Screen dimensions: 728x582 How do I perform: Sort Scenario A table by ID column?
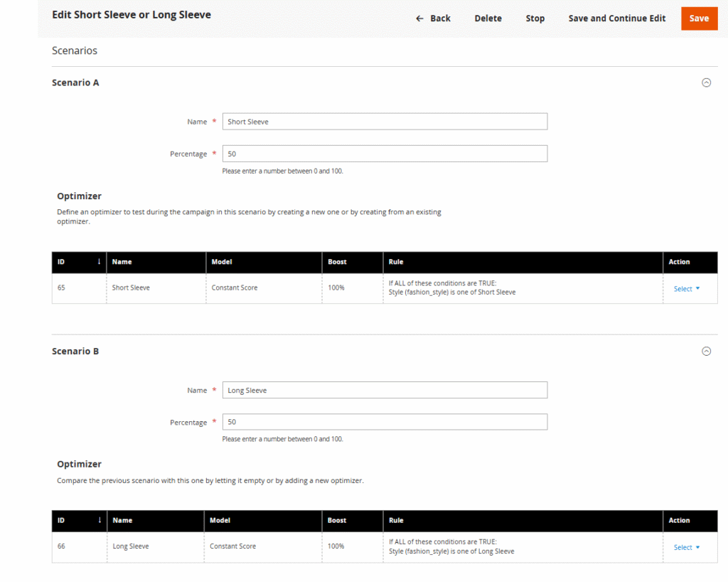coord(79,262)
